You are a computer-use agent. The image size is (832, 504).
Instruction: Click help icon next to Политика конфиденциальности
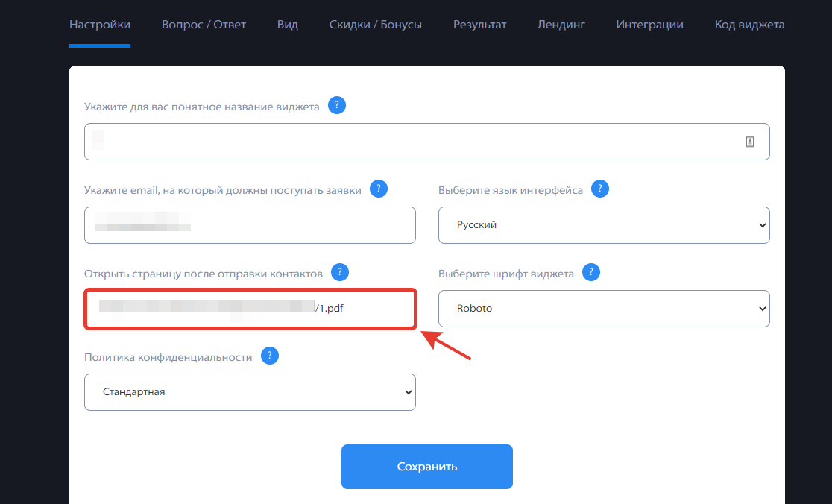270,356
